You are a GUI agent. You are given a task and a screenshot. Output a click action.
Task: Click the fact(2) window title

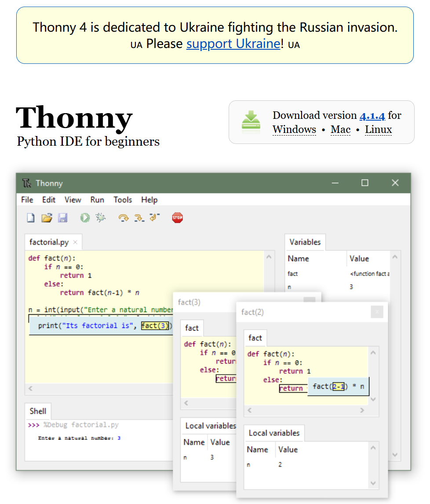(x=252, y=312)
